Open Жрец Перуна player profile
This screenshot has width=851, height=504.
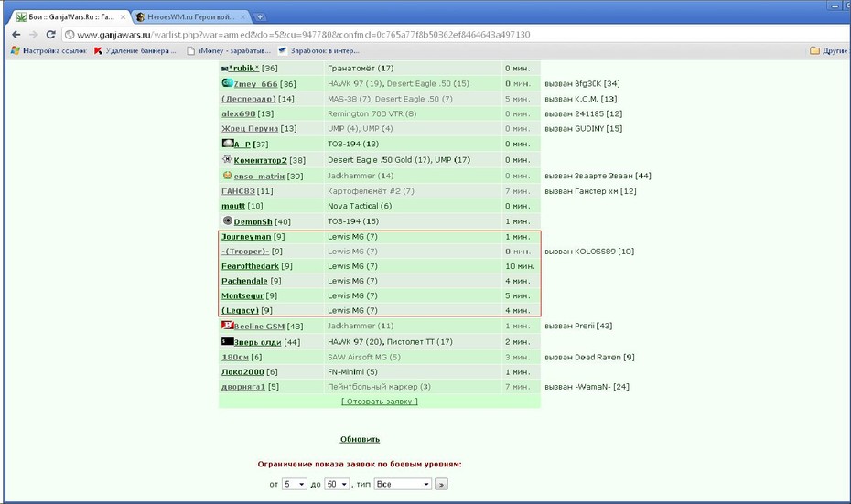pos(250,129)
